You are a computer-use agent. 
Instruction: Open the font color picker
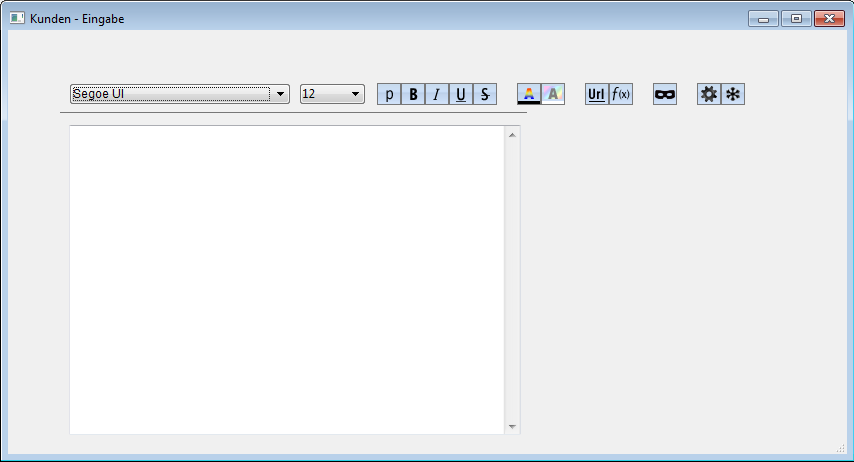[x=529, y=94]
